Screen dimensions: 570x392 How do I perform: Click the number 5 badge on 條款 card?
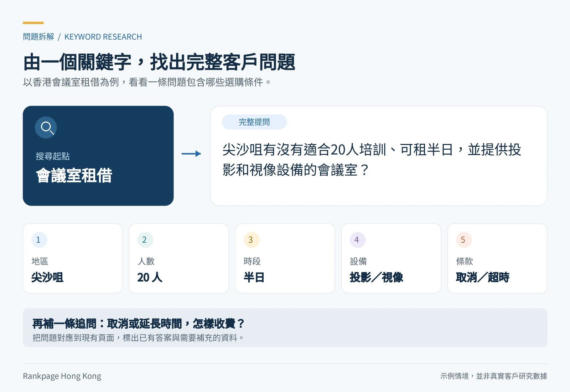click(463, 240)
